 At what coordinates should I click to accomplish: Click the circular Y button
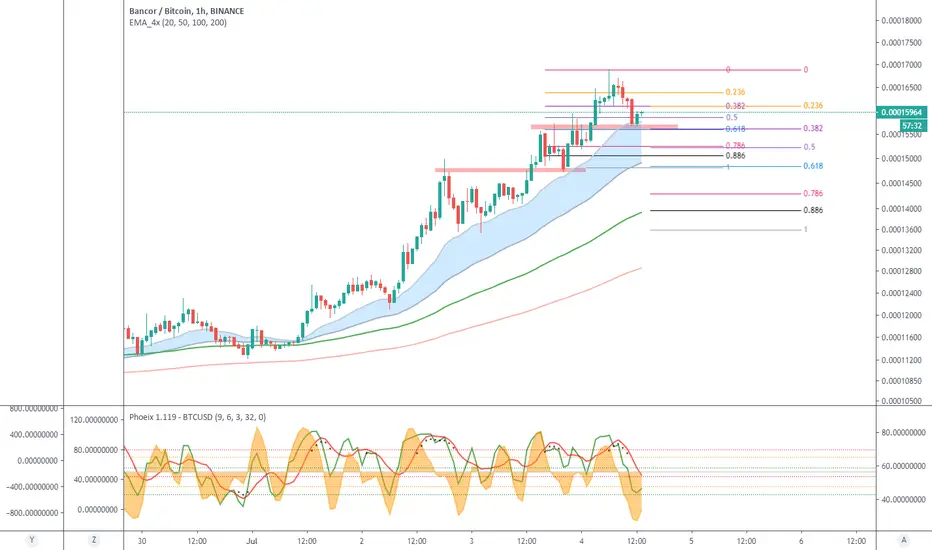click(32, 540)
